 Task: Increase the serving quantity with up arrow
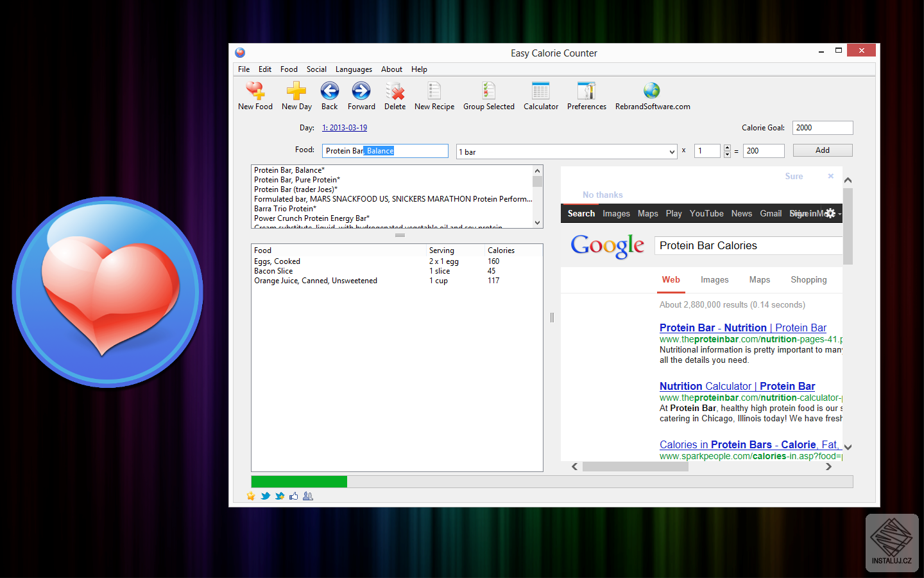727,148
